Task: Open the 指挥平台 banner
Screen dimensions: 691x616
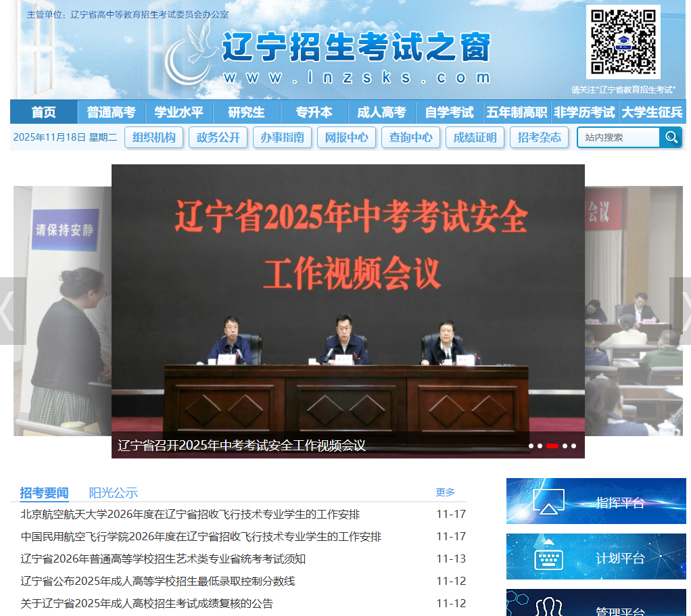Action: [596, 501]
